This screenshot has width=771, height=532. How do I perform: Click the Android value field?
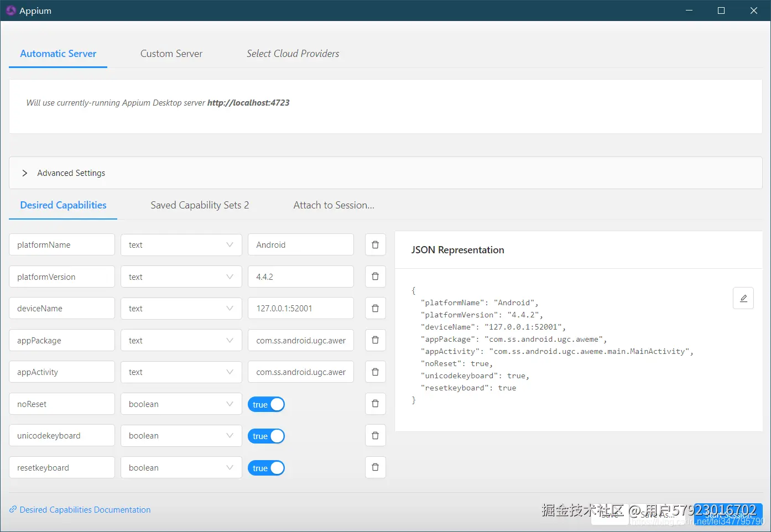[x=301, y=244]
